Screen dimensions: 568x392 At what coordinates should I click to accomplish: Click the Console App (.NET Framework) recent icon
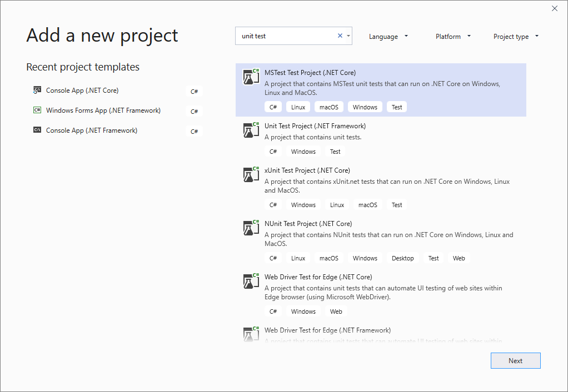point(37,130)
